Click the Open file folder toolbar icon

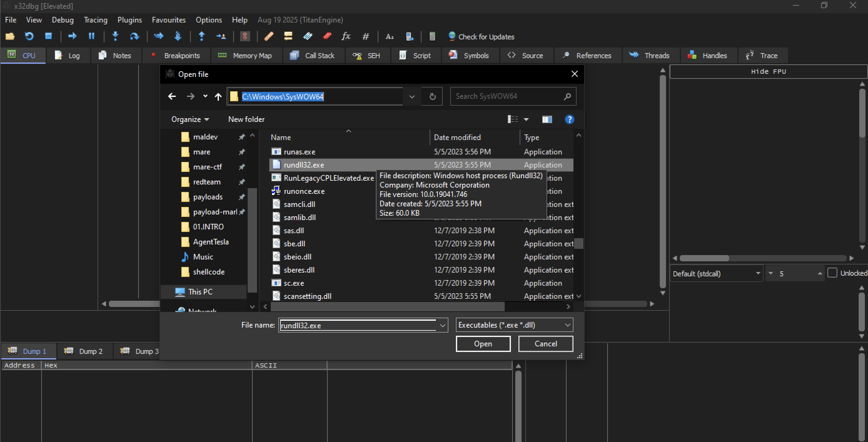[10, 36]
